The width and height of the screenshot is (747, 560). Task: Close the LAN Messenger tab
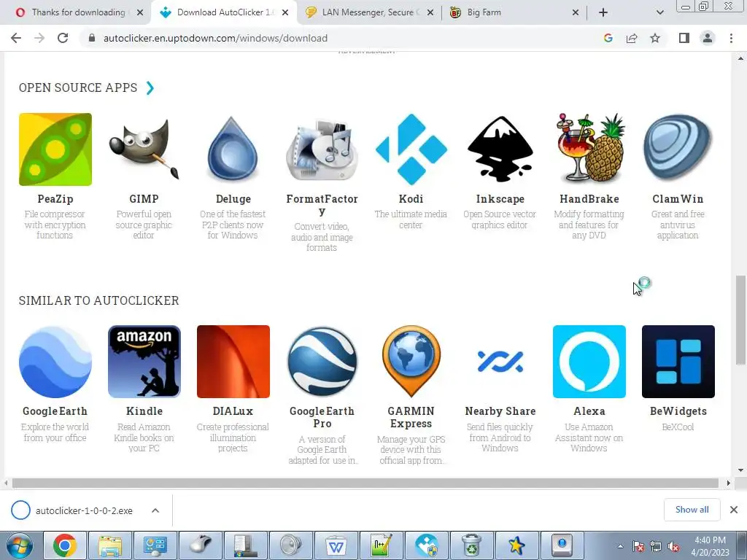(430, 13)
